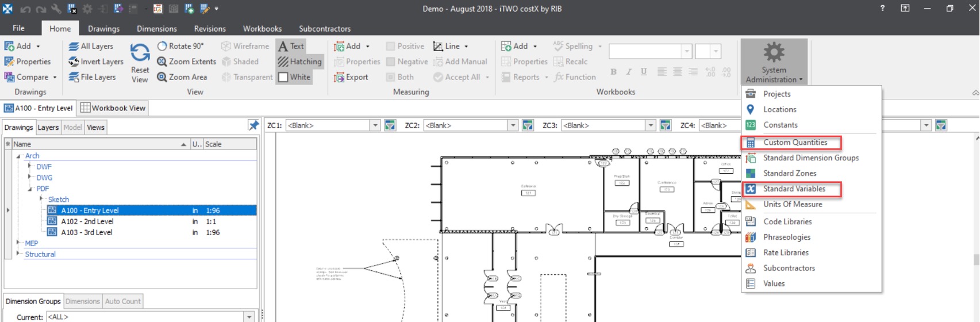
Task: Open the ZC2 zone dropdown
Action: 513,125
